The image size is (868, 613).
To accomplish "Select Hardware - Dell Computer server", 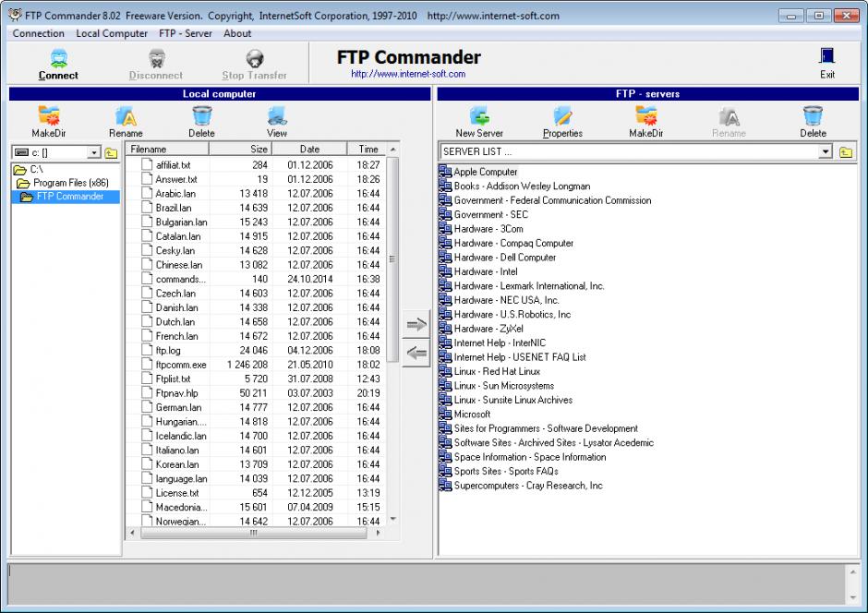I will [505, 258].
